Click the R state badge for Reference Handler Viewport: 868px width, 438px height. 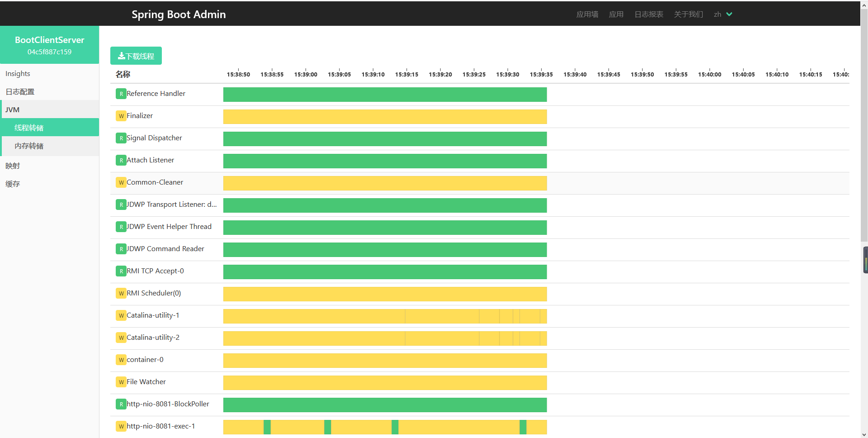point(121,94)
